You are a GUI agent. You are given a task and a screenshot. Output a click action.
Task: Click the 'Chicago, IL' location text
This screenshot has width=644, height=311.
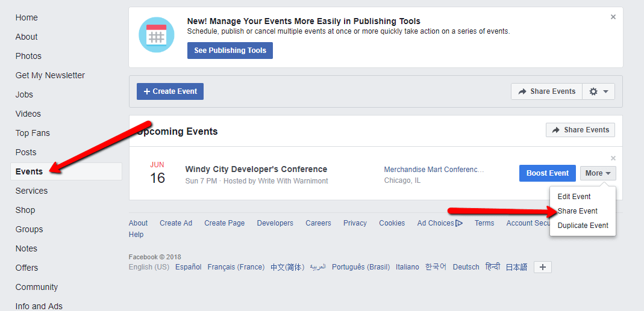coord(402,180)
